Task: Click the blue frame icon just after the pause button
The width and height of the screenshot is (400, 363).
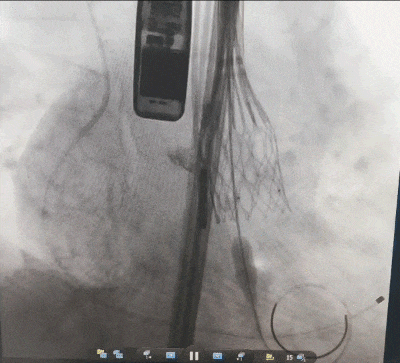Action: point(217,356)
